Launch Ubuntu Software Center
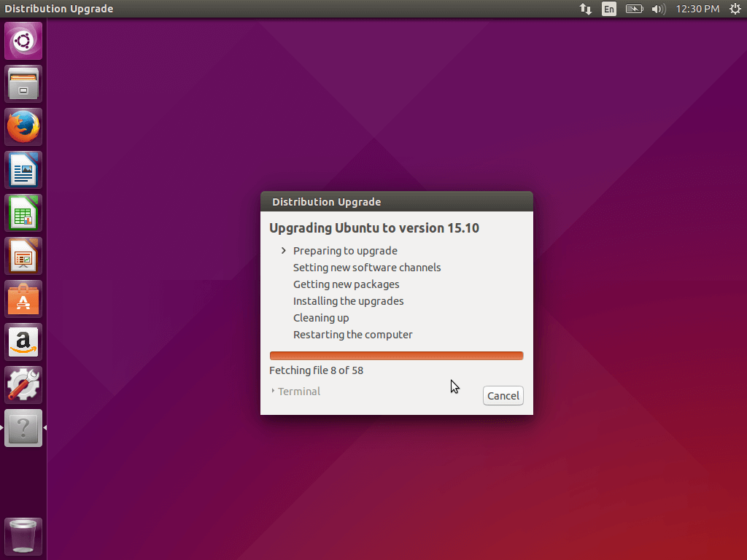Screen dimensions: 747x560 click(x=23, y=299)
